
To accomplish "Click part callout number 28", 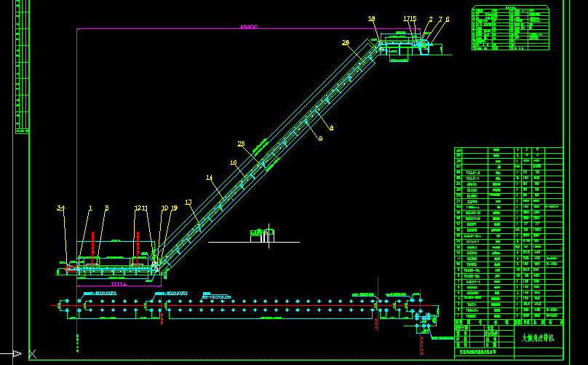I will coord(345,42).
